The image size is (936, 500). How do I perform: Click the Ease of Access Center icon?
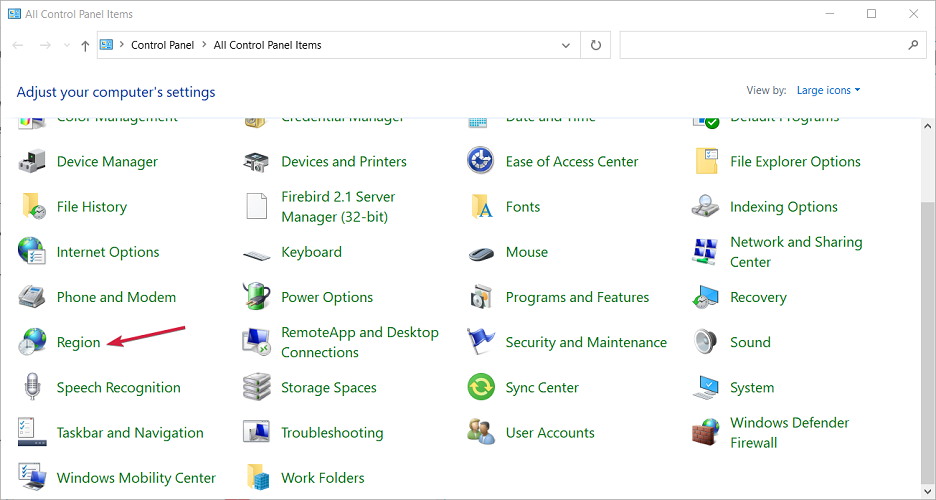coord(481,161)
